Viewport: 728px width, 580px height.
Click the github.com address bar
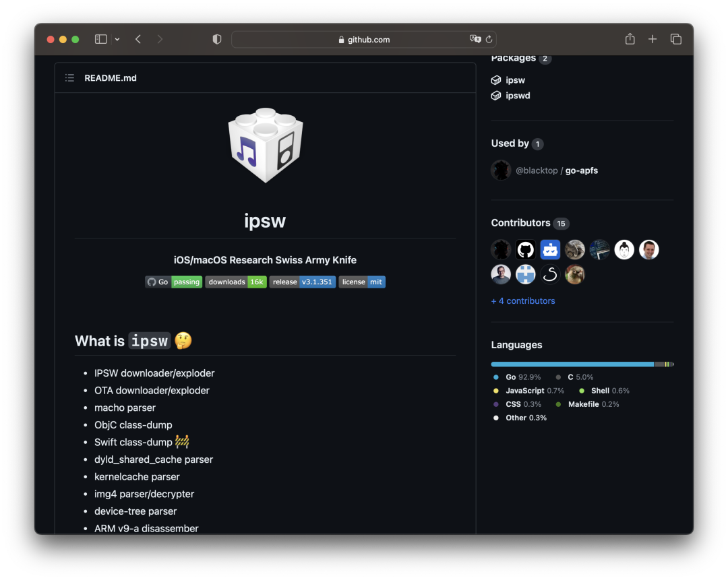(363, 40)
